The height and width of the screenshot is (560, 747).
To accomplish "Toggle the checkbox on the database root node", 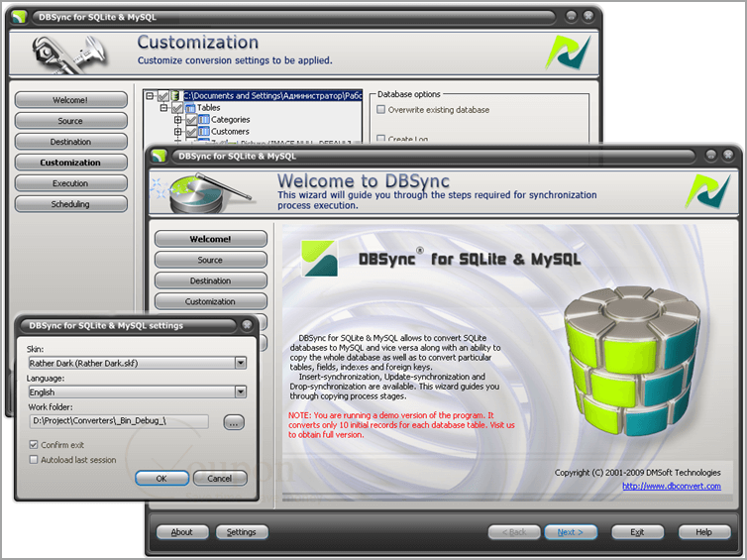I will [162, 96].
